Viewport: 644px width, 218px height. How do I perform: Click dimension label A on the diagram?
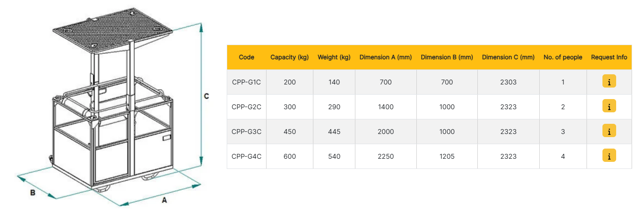(x=164, y=200)
